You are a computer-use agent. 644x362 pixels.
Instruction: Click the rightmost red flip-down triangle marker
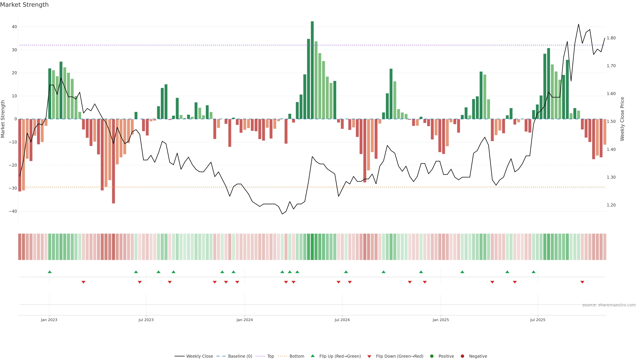pyautogui.click(x=582, y=282)
